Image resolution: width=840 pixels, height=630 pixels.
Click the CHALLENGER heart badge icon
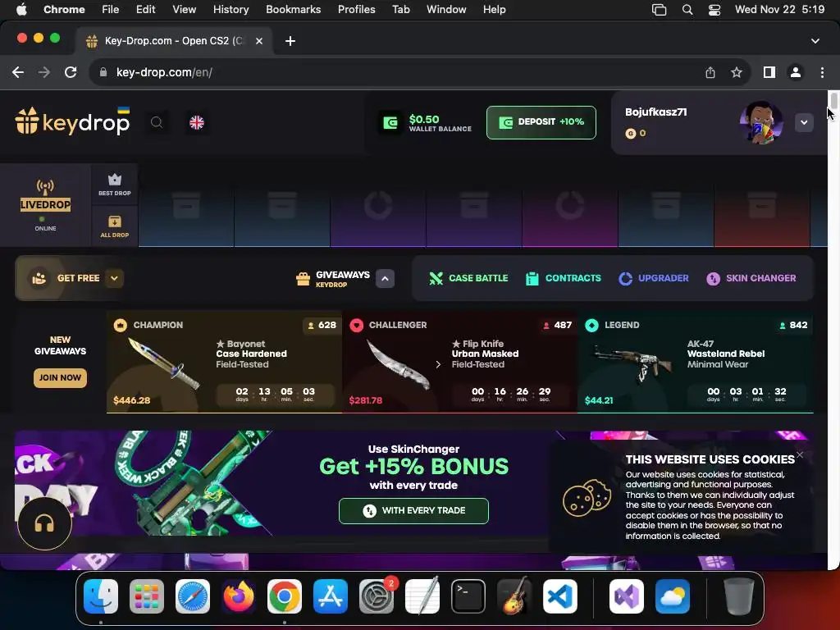tap(356, 325)
